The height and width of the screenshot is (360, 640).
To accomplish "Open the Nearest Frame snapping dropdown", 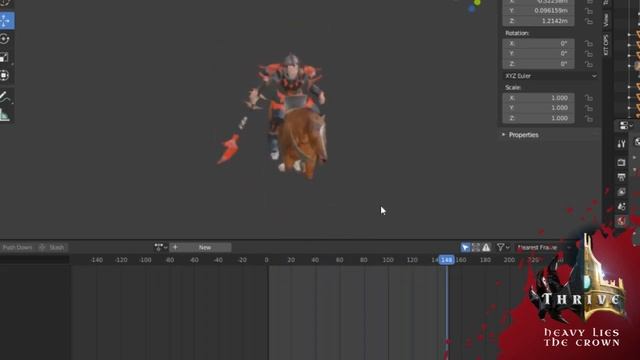I will (x=543, y=247).
